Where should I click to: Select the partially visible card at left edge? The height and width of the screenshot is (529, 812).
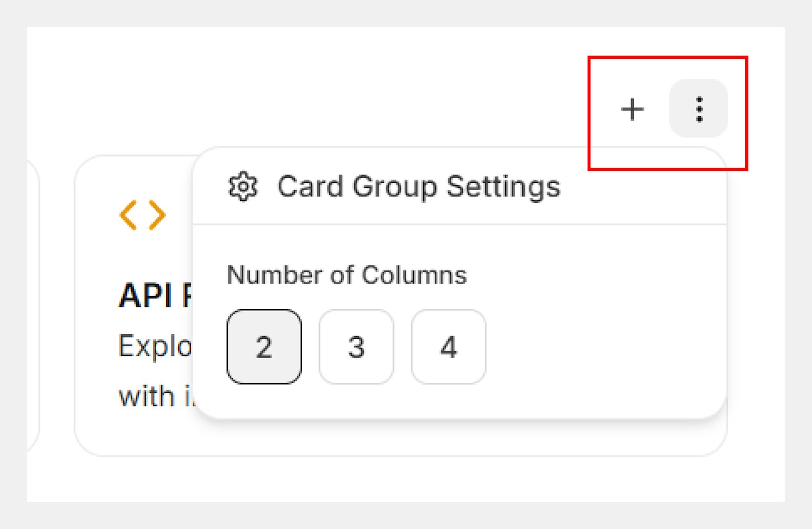coord(32,305)
